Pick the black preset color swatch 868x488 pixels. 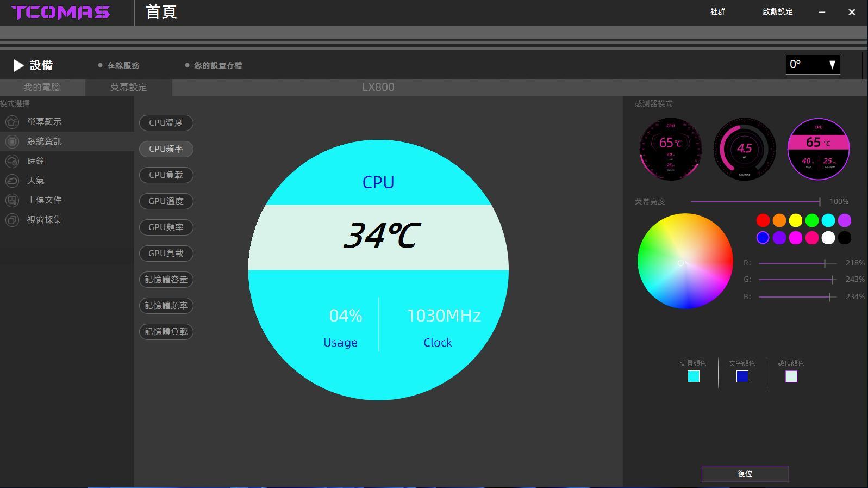tap(845, 238)
